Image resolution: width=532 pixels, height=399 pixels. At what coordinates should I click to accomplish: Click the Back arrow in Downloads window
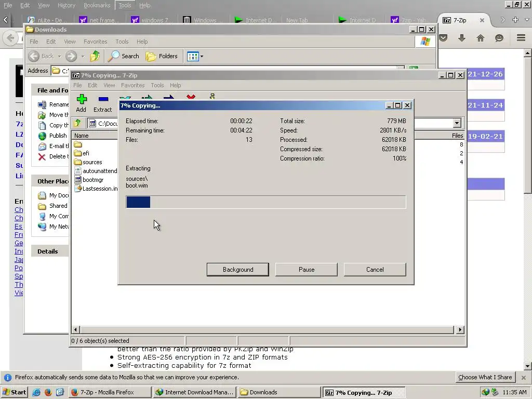pos(34,56)
